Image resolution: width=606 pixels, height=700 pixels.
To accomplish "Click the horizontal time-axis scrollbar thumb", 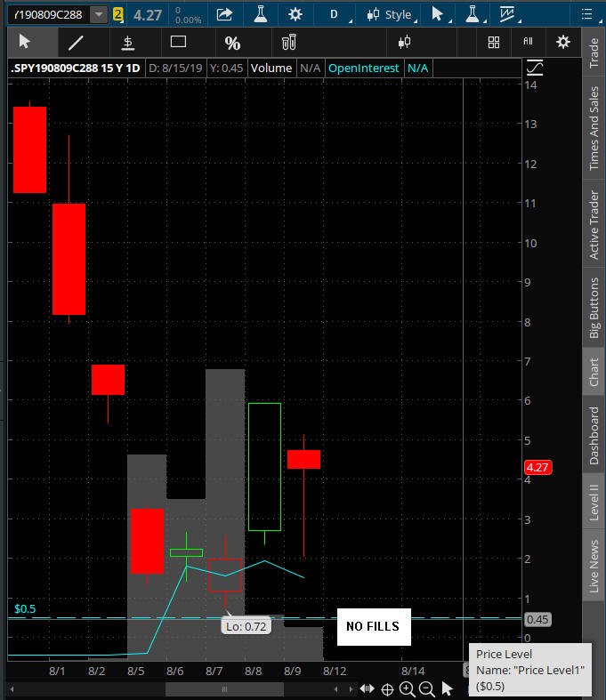I will click(x=224, y=688).
